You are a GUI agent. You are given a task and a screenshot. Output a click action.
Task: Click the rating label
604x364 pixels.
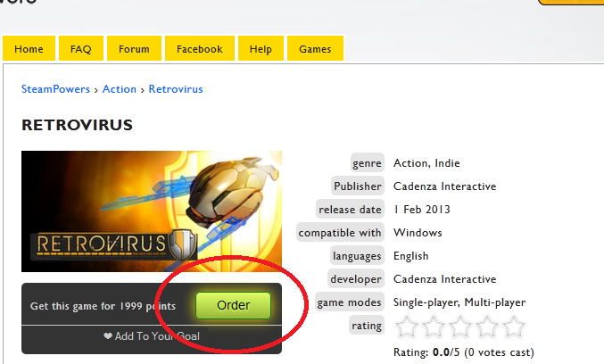coord(367,326)
